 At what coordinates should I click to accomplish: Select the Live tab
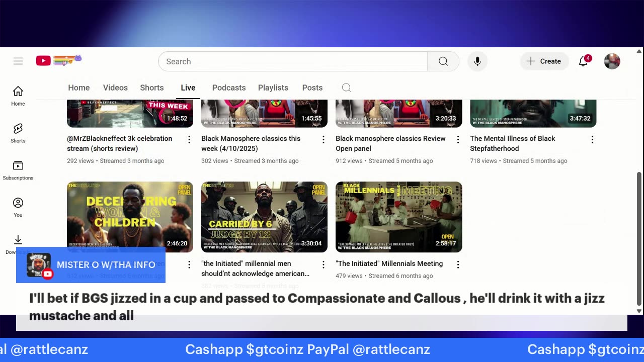[188, 87]
